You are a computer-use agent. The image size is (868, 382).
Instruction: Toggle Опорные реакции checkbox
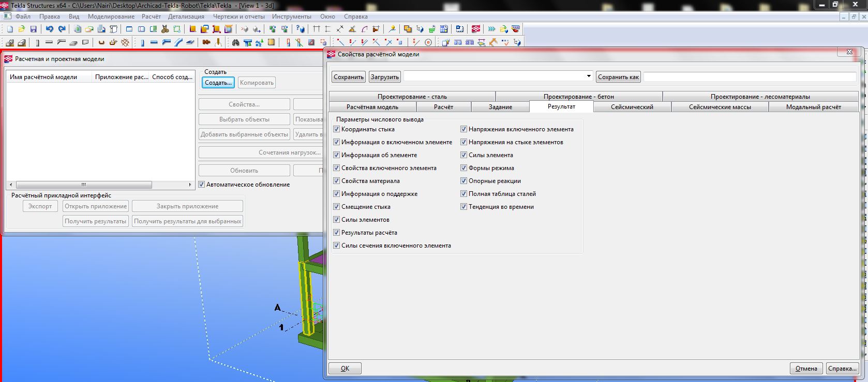[x=464, y=181]
